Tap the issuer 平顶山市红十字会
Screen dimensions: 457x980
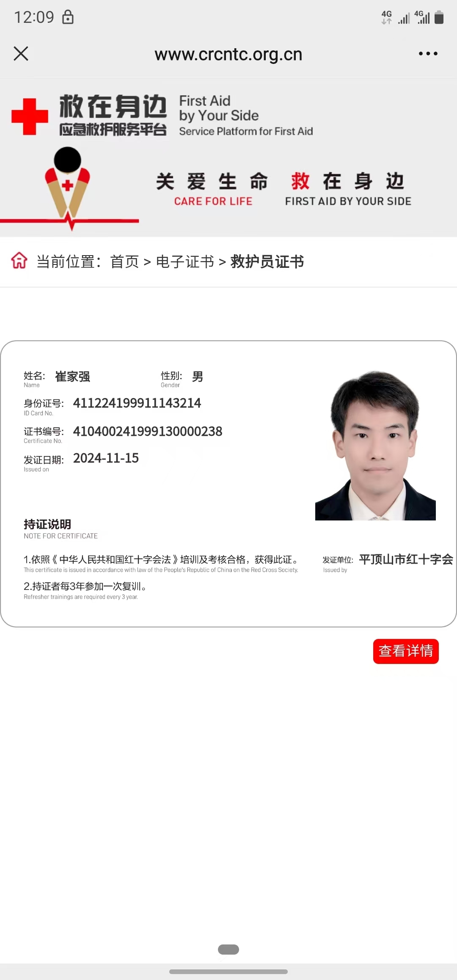406,559
